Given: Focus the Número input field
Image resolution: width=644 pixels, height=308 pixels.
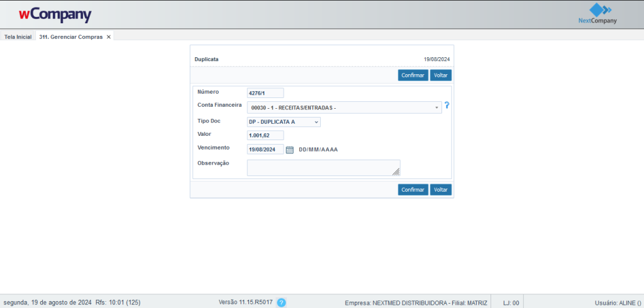Looking at the screenshot, I should [265, 93].
